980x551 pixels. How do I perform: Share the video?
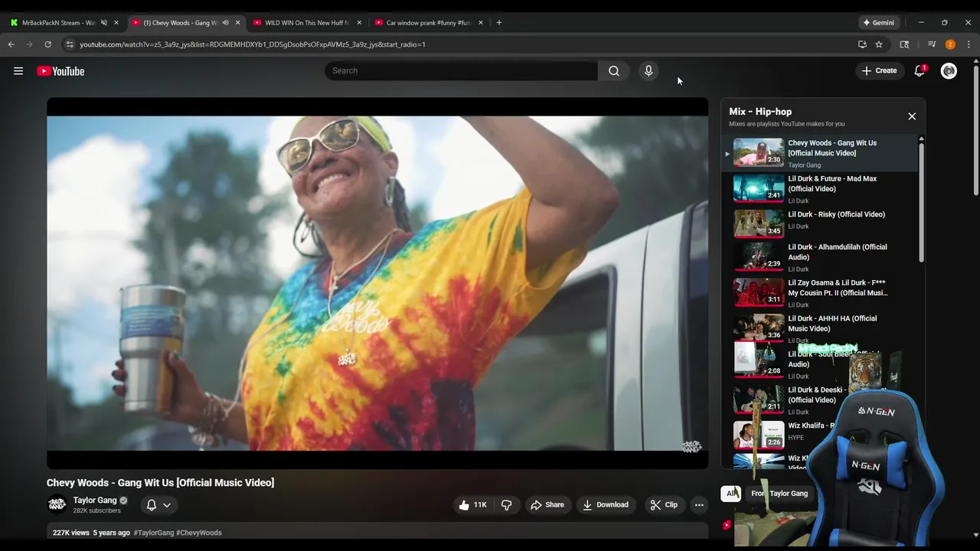tap(547, 505)
